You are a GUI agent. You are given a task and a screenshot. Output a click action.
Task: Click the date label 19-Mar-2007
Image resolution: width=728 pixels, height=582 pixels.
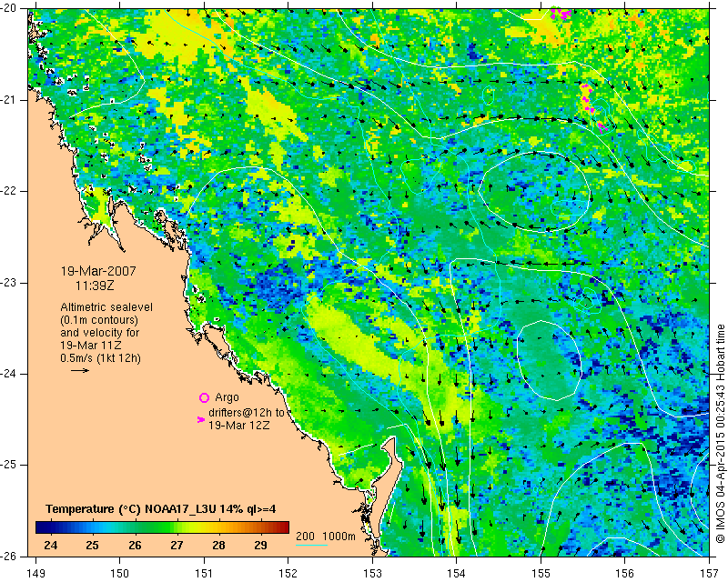tap(98, 271)
